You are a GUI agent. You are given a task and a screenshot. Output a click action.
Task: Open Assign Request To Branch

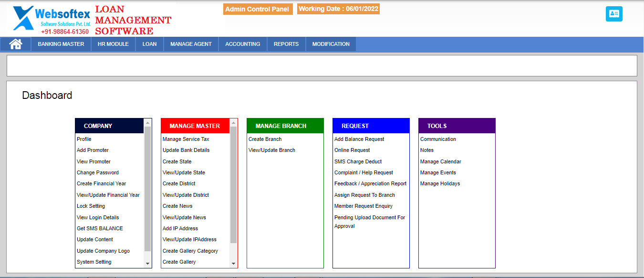(x=364, y=195)
